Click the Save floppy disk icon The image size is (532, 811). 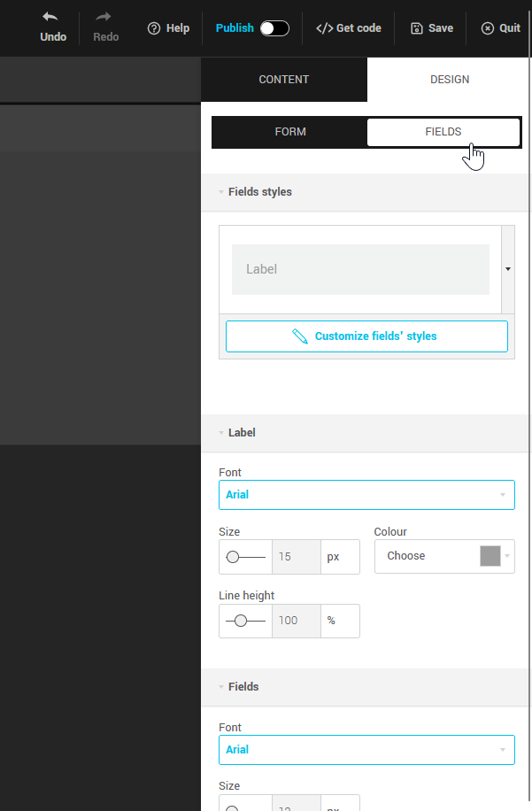417,28
